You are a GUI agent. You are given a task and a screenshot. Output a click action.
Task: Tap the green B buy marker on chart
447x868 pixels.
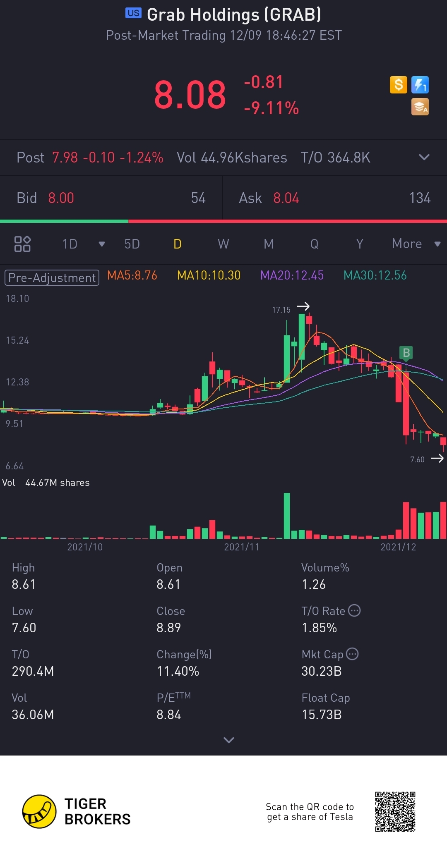[x=406, y=353]
